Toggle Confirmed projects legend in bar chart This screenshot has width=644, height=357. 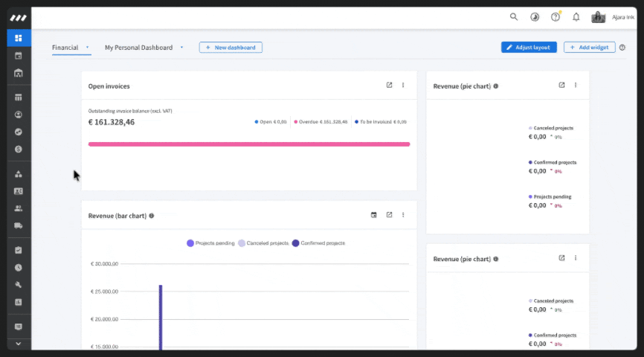318,243
